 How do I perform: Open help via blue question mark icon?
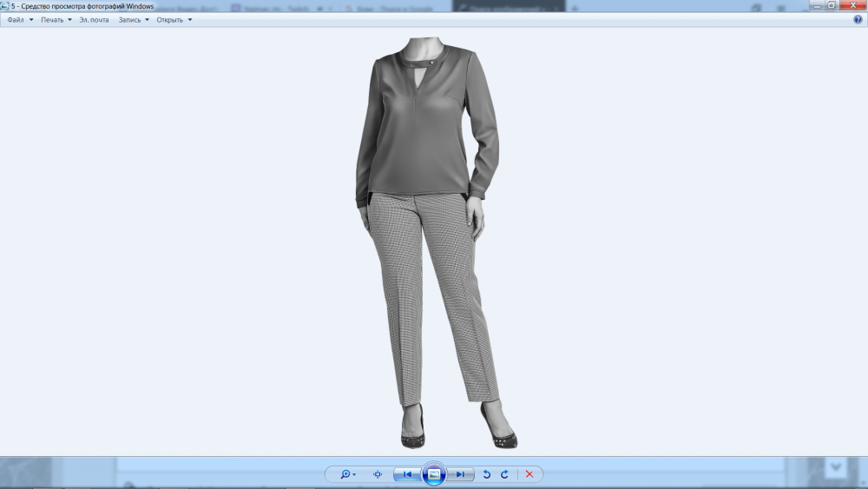tap(858, 20)
